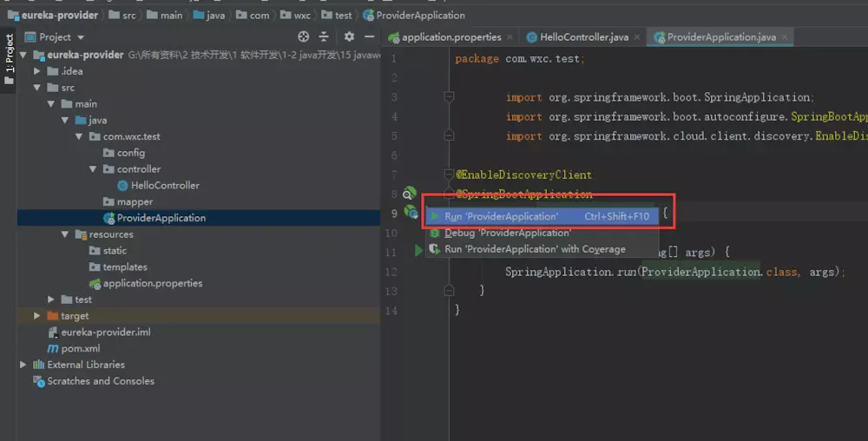Screen dimensions: 868x441
Task: Click ProviderApplication in breadcrumb bar
Action: (414, 15)
